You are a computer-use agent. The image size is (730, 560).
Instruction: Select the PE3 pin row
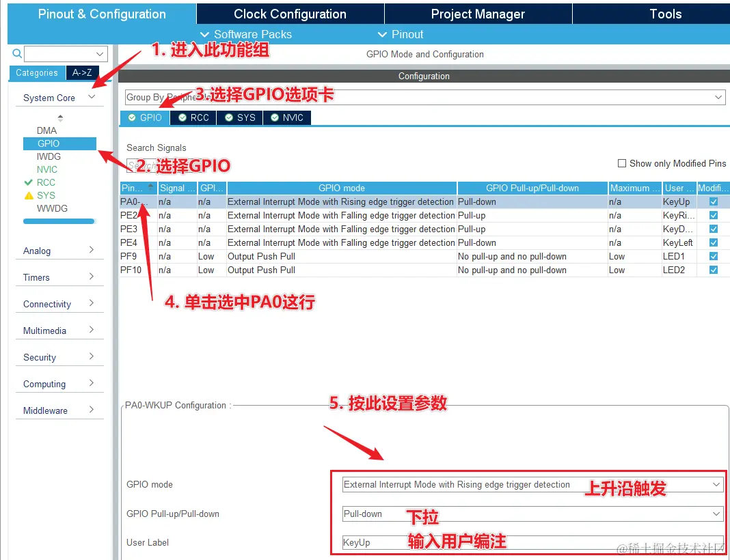coord(424,229)
